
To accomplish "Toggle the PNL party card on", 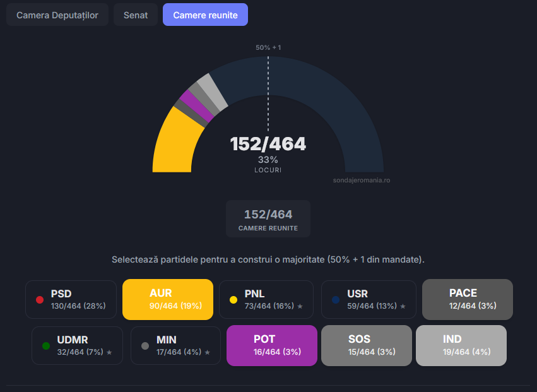I will (266, 299).
